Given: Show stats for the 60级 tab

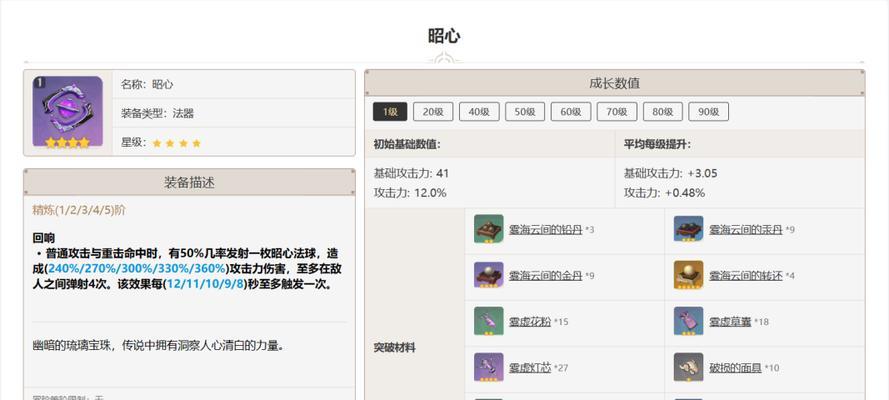Looking at the screenshot, I should point(571,112).
